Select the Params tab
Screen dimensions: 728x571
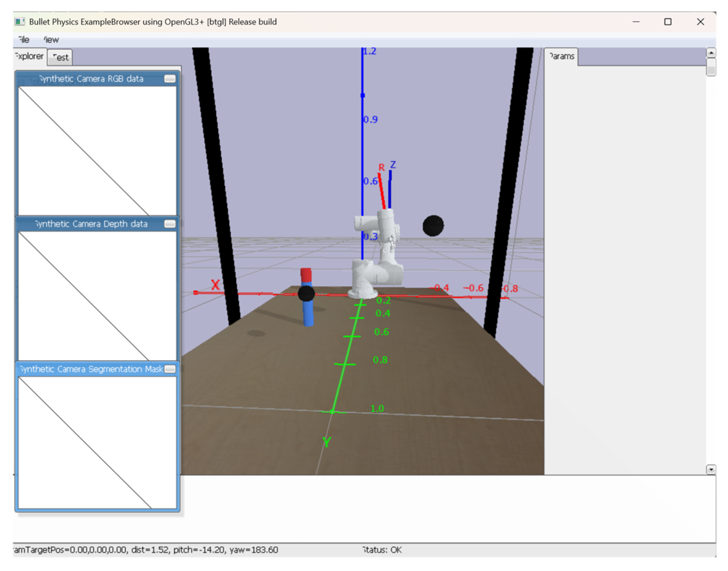point(561,56)
